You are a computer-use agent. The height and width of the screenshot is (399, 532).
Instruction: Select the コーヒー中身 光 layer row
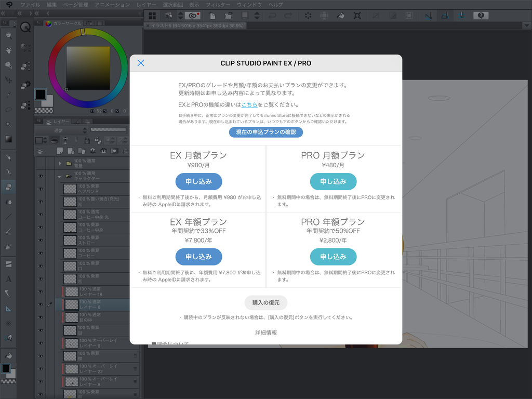[96, 215]
